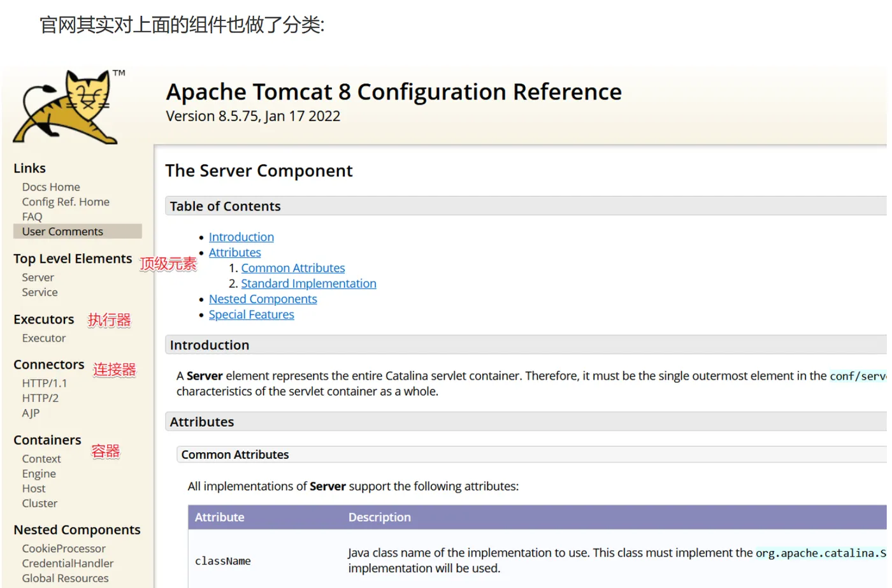
Task: Select User Comments in Links section
Action: [x=62, y=231]
